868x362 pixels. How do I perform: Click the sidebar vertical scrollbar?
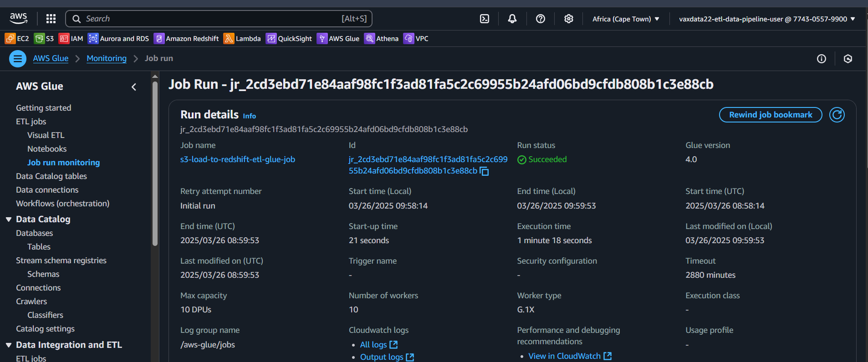click(155, 164)
